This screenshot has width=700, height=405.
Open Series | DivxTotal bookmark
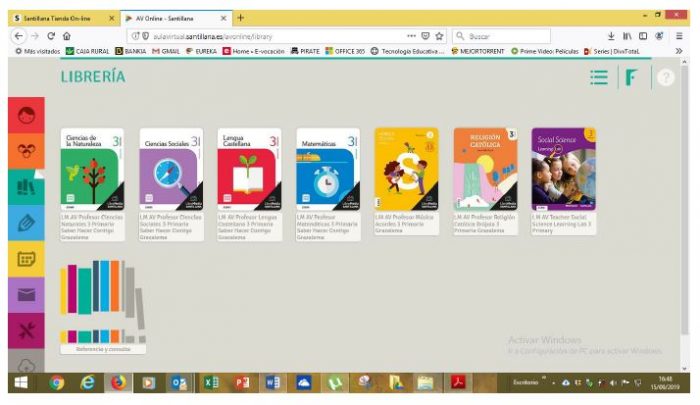pos(612,51)
